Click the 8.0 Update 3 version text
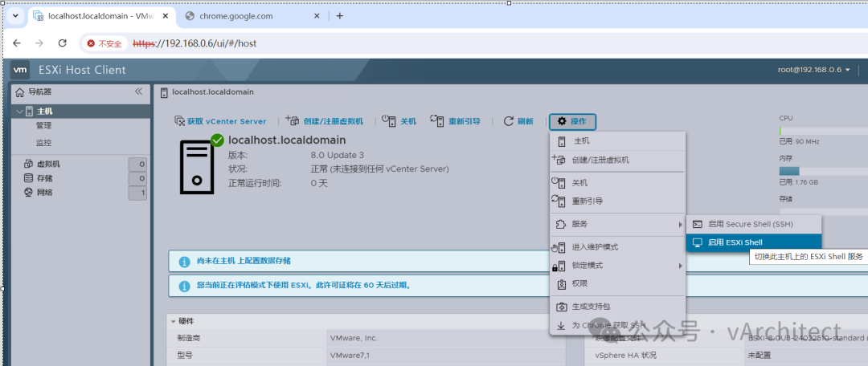This screenshot has width=868, height=366. (x=338, y=155)
